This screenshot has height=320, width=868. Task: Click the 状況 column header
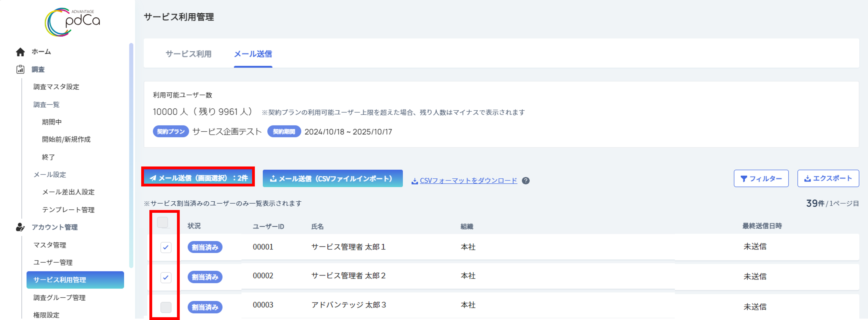tap(194, 226)
